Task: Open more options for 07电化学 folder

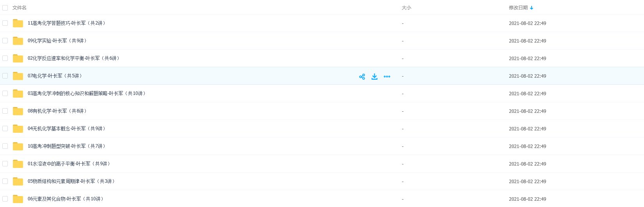Action: [387, 77]
